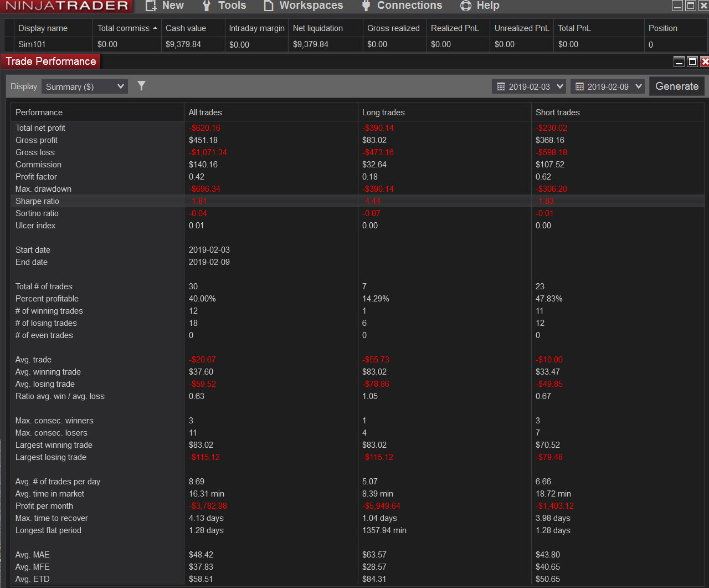Click the Profit factor row label
The height and width of the screenshot is (588, 709).
click(36, 177)
